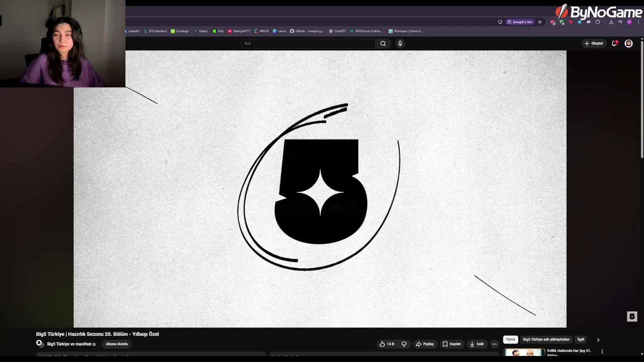Open Chrome three-dot menu
The image size is (644, 362).
[x=638, y=22]
